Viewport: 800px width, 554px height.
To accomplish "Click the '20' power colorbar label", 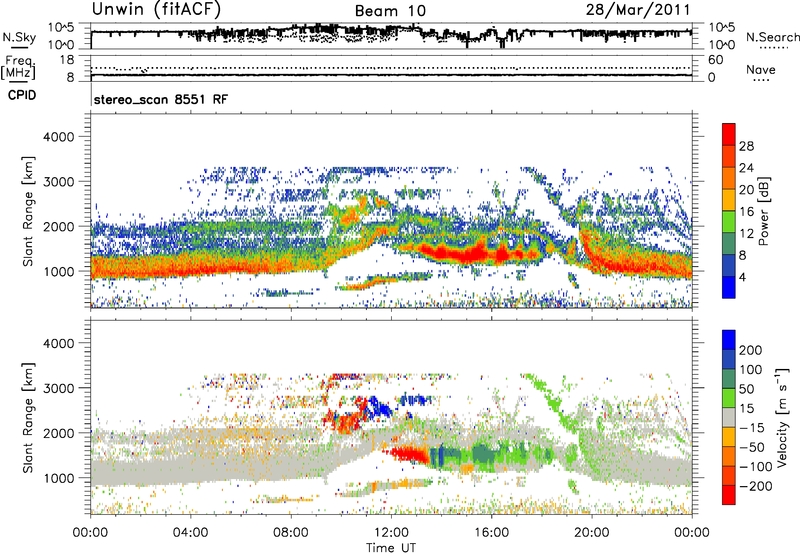I will (x=746, y=190).
